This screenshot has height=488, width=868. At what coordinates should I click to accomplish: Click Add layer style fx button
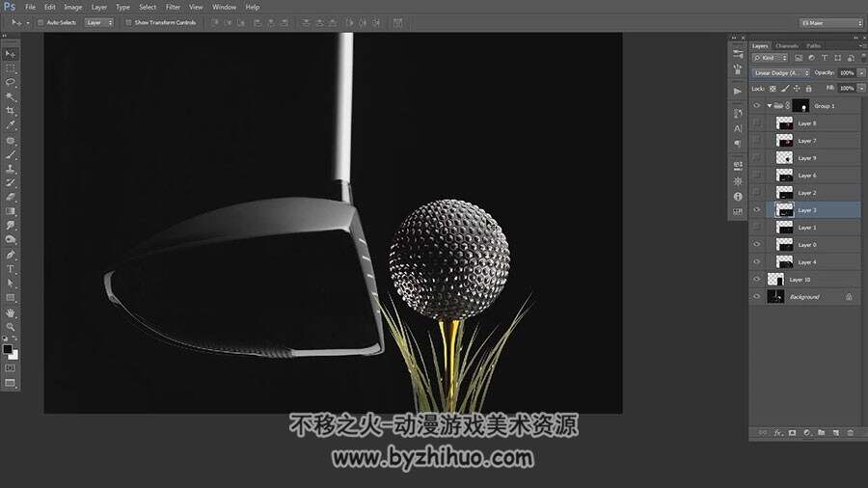click(777, 433)
